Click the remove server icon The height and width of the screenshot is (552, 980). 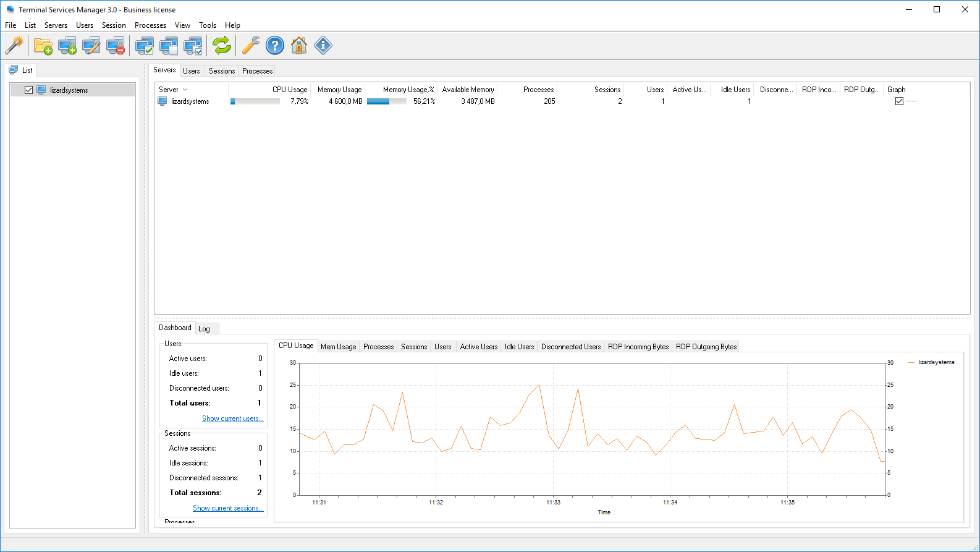pos(116,46)
